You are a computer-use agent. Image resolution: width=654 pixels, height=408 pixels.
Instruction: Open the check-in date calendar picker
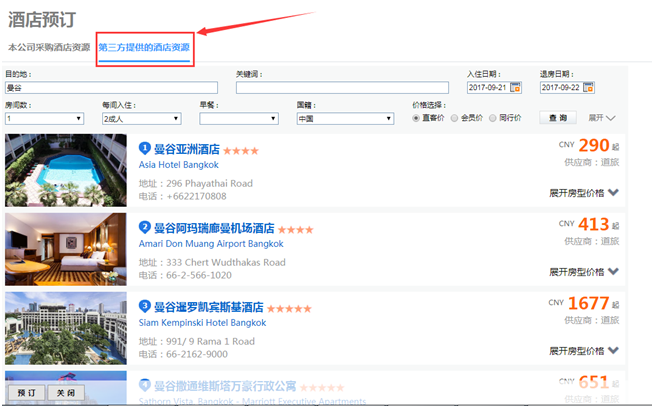[516, 88]
